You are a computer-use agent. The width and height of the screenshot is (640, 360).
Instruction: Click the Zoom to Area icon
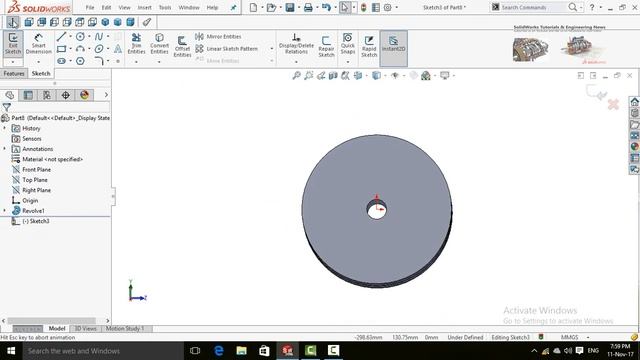[309, 76]
